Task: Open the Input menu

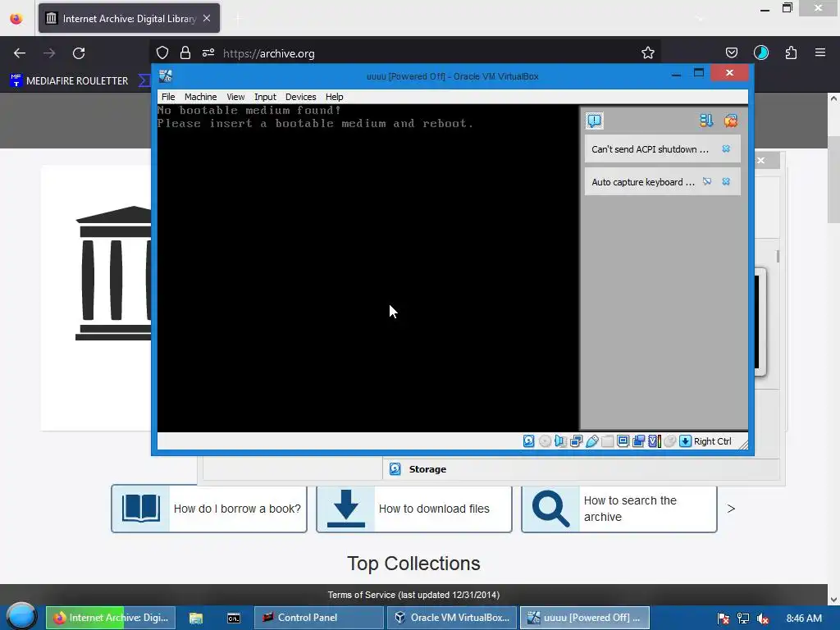Action: tap(265, 97)
